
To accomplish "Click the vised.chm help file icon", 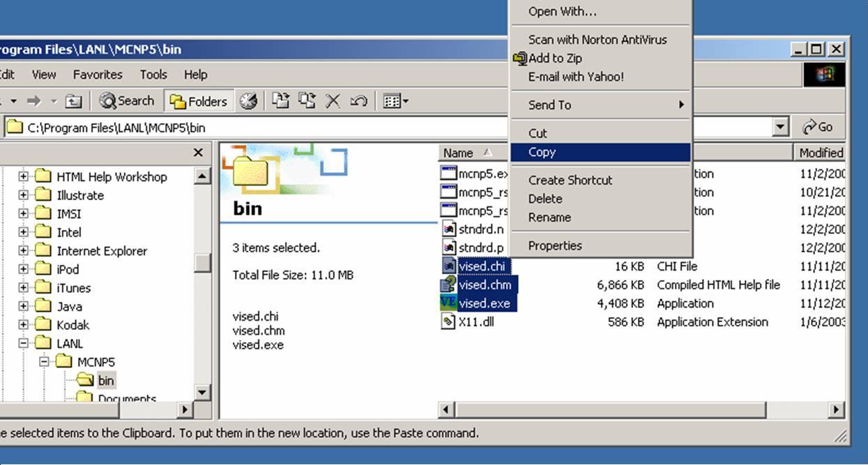I will tap(448, 284).
